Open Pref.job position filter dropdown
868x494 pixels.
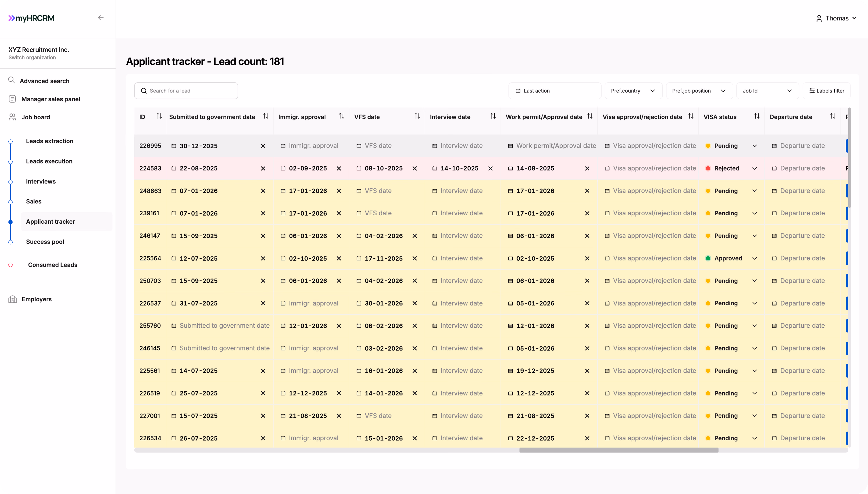tap(699, 91)
